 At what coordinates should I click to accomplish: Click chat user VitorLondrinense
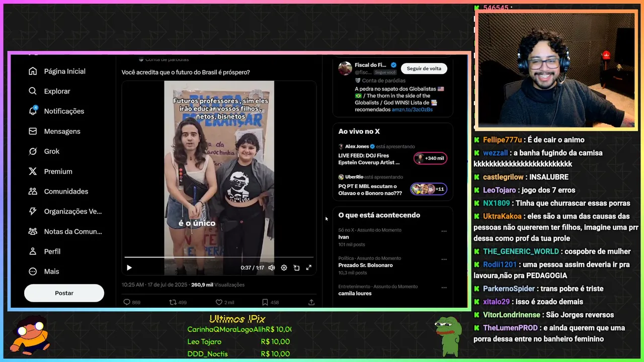(512, 315)
